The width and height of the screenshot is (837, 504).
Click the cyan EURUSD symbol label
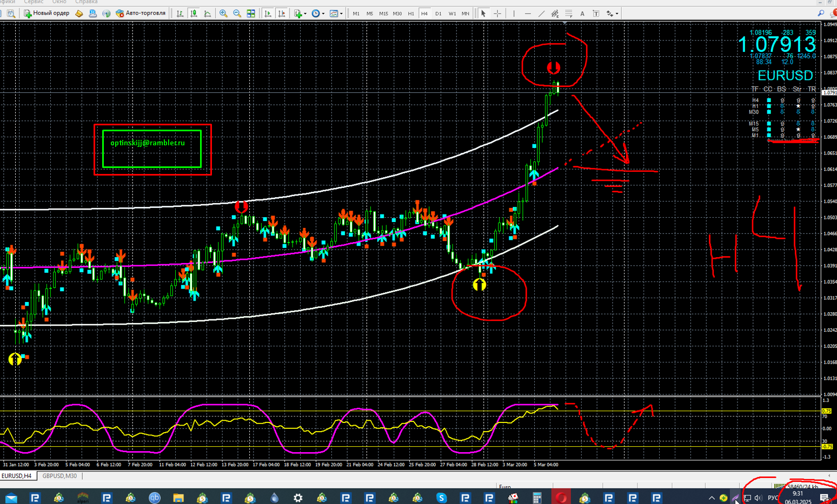[785, 75]
